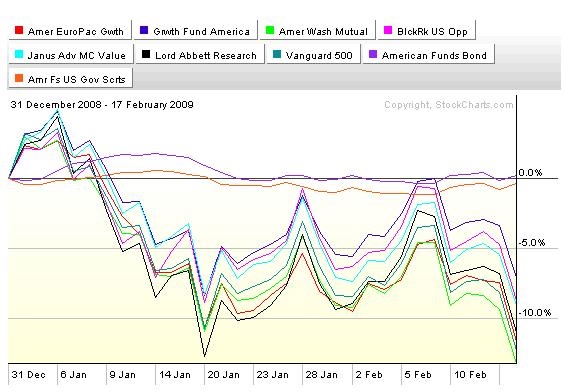Click the -5.0% axis label
This screenshot has height=392, width=564.
click(x=533, y=243)
